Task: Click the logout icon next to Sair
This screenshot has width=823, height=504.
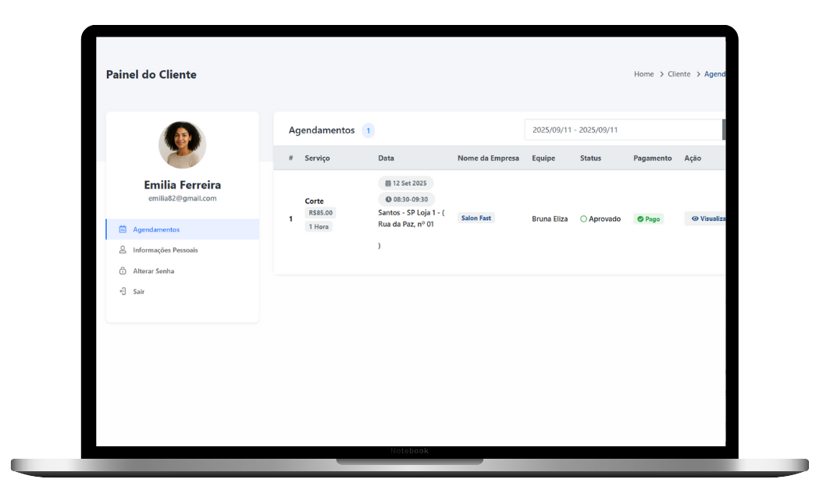Action: pos(123,292)
